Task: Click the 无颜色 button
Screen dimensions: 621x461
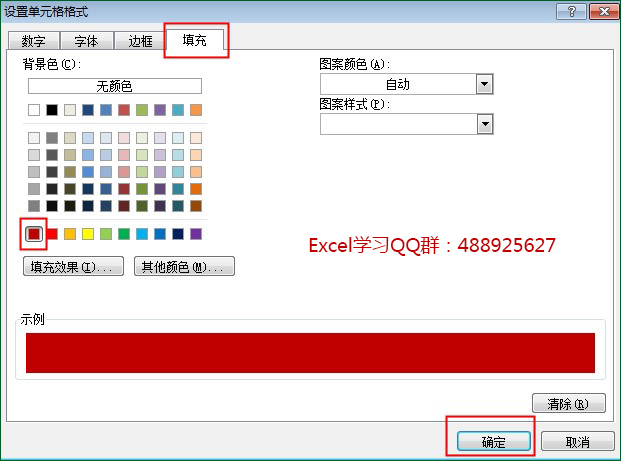Action: pyautogui.click(x=114, y=86)
